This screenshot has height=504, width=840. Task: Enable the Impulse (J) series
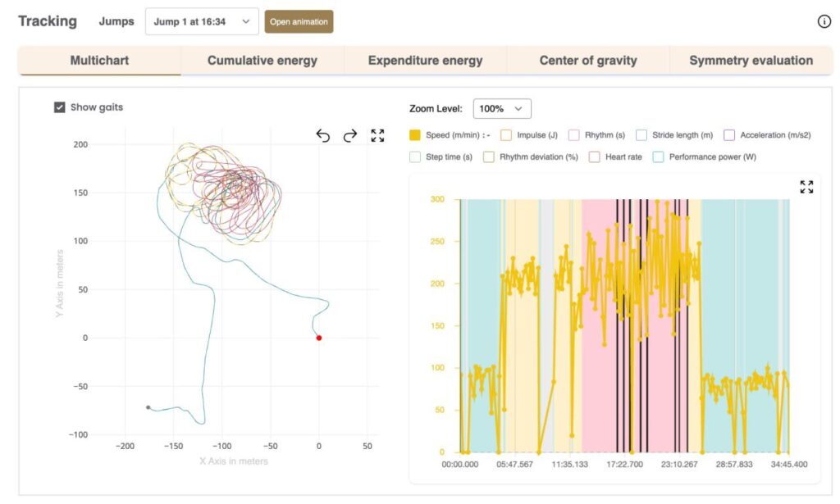click(506, 135)
